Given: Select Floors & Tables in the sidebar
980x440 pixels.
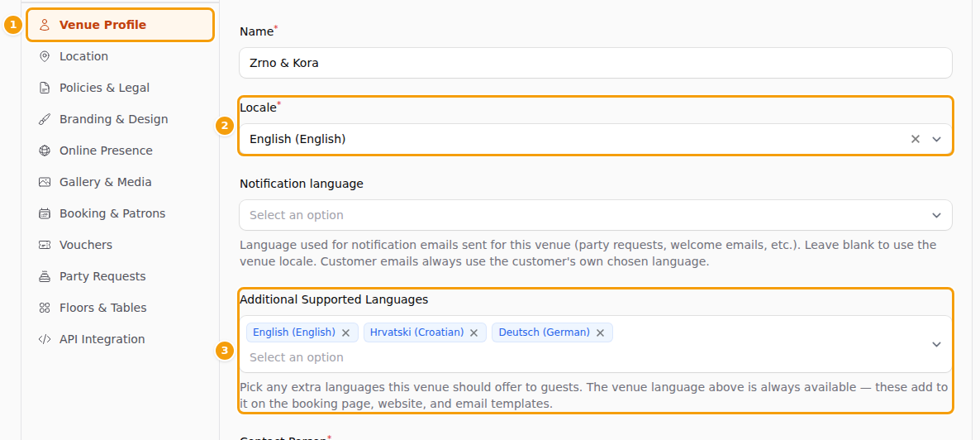Looking at the screenshot, I should [x=121, y=308].
